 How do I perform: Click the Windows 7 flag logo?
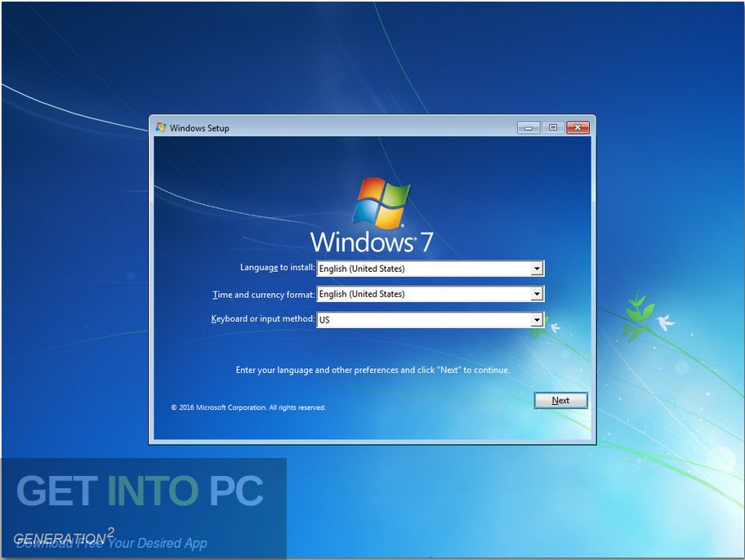tap(381, 202)
